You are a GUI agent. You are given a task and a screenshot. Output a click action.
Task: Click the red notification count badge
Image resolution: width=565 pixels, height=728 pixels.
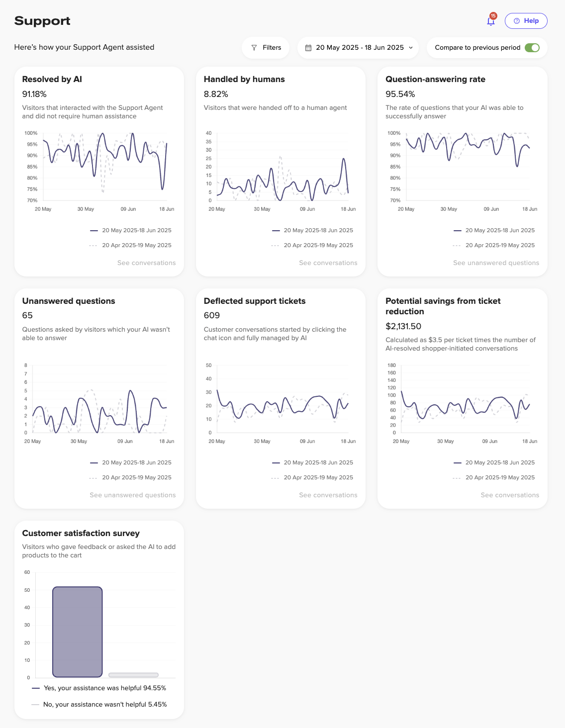pos(493,16)
